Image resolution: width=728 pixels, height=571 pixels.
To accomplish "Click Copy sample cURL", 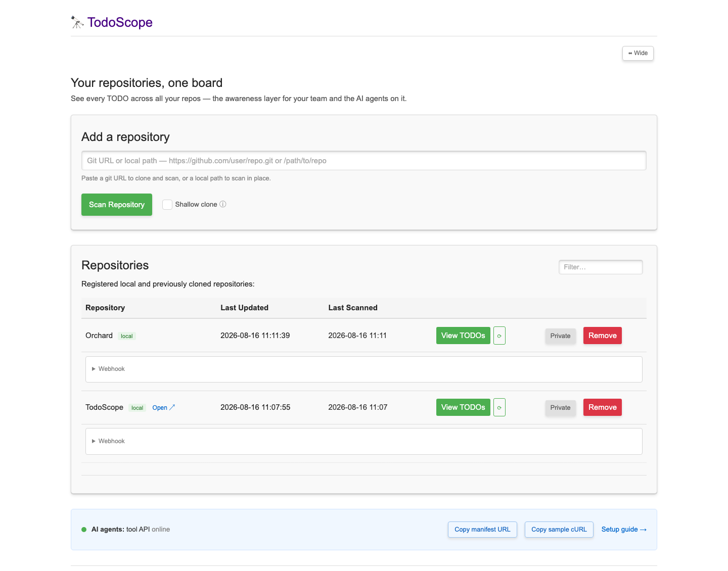I will click(x=559, y=530).
